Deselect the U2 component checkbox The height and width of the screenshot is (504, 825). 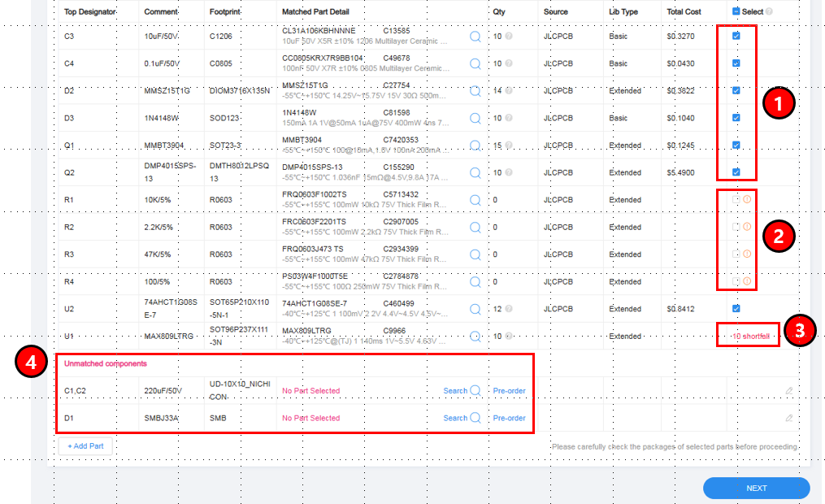coord(736,309)
